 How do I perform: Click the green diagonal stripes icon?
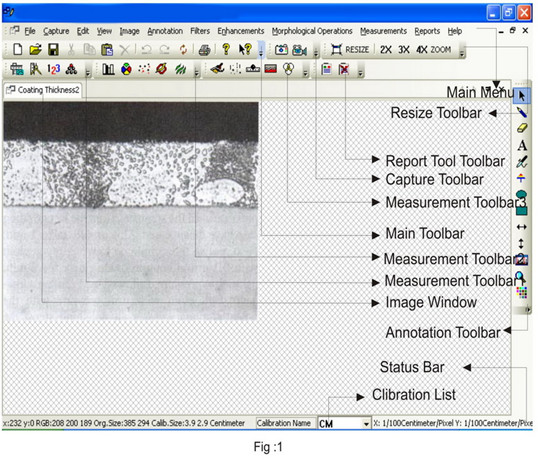(x=180, y=70)
